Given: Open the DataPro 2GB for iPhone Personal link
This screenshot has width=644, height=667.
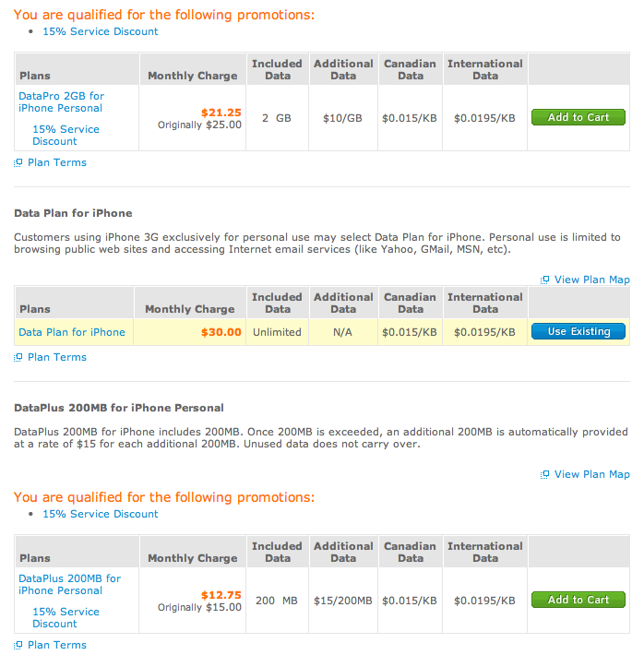Looking at the screenshot, I should [61, 101].
